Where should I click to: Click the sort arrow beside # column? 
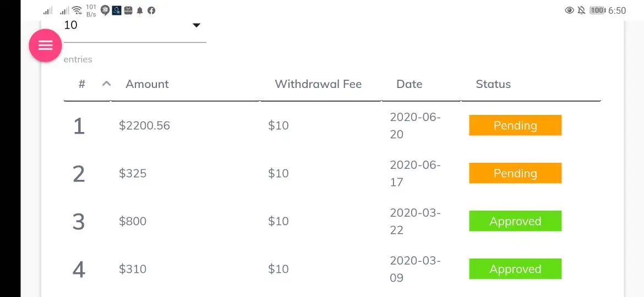pos(107,84)
